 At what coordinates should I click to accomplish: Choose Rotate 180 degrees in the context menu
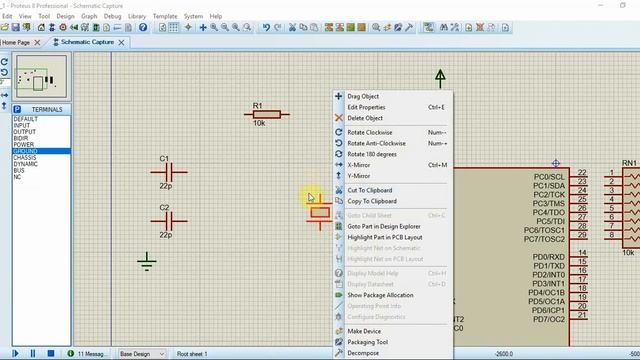pyautogui.click(x=393, y=154)
